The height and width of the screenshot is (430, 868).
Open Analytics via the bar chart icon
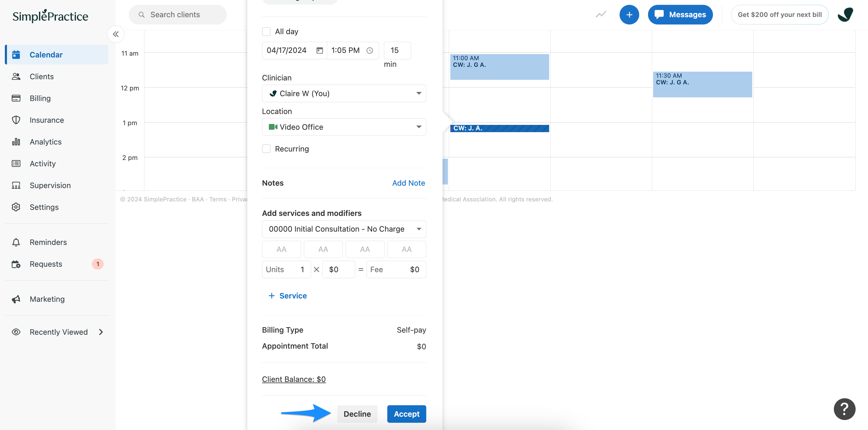coord(16,142)
